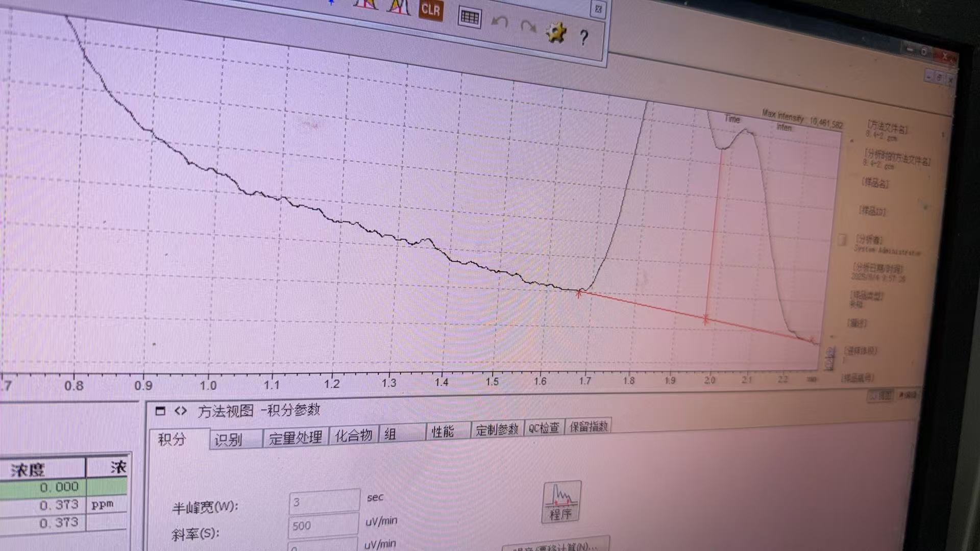The image size is (980, 551).
Task: Click the <> arrows beside 方法视图
Action: [x=180, y=411]
